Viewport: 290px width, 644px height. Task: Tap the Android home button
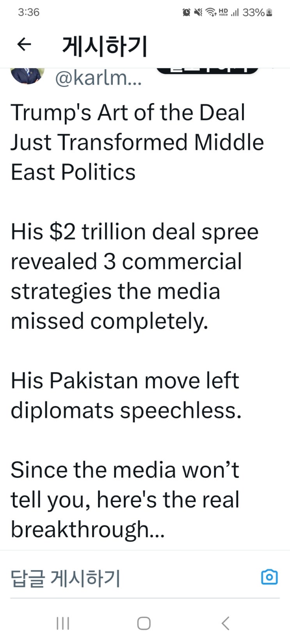(144, 623)
